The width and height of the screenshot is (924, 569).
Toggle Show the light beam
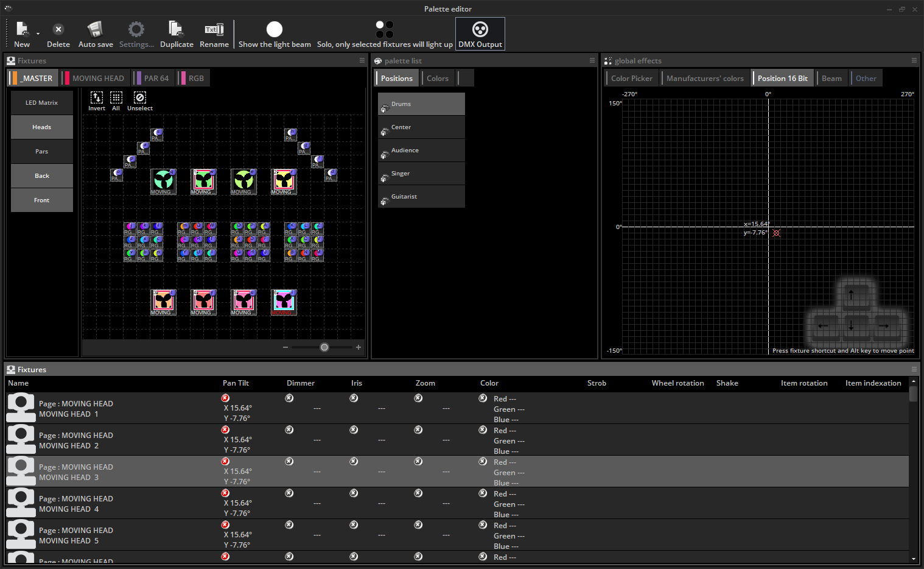coord(275,30)
